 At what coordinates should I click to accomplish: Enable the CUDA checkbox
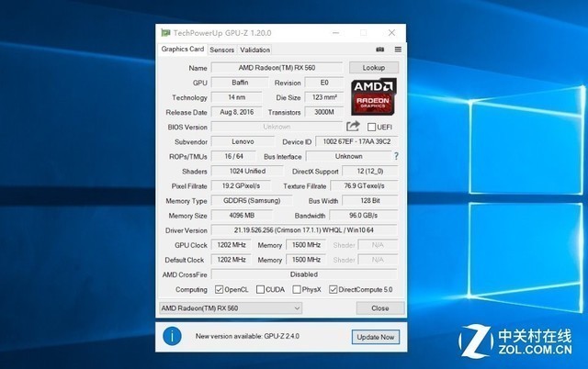(x=261, y=289)
